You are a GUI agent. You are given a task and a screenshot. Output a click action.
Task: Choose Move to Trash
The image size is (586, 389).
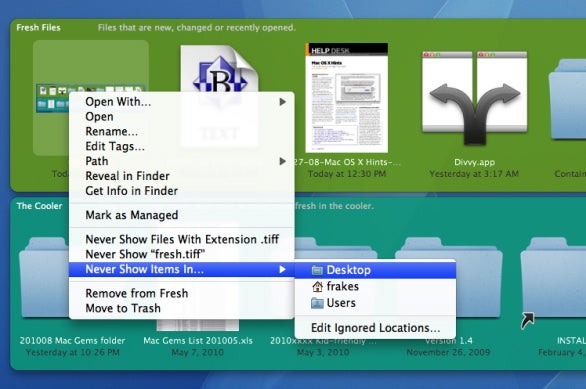pos(182,308)
